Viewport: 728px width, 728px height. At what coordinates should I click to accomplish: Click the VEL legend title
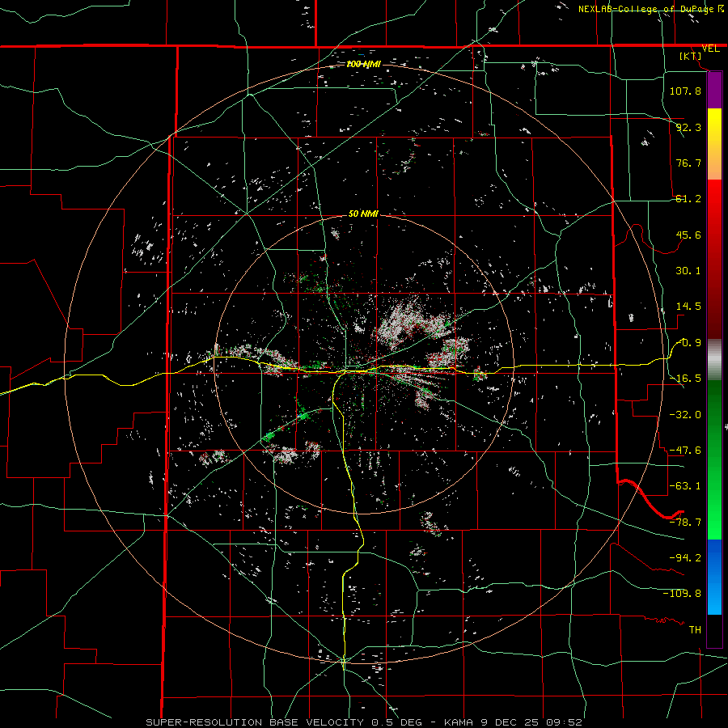pyautogui.click(x=710, y=49)
